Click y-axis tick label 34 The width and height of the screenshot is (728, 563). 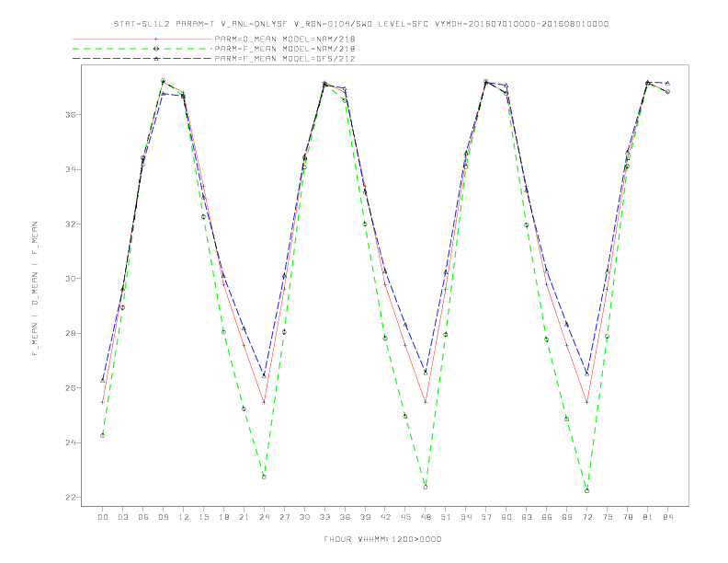coord(71,169)
